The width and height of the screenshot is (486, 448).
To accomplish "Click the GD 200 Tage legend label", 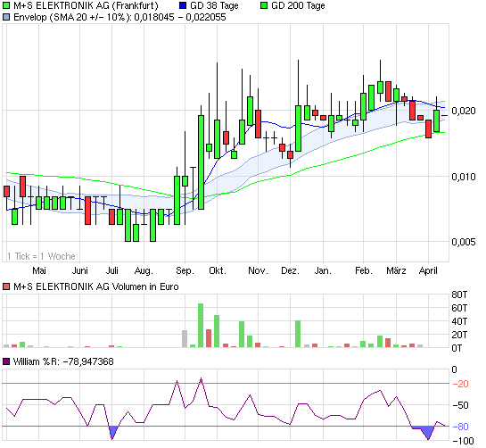I will 298,5.
